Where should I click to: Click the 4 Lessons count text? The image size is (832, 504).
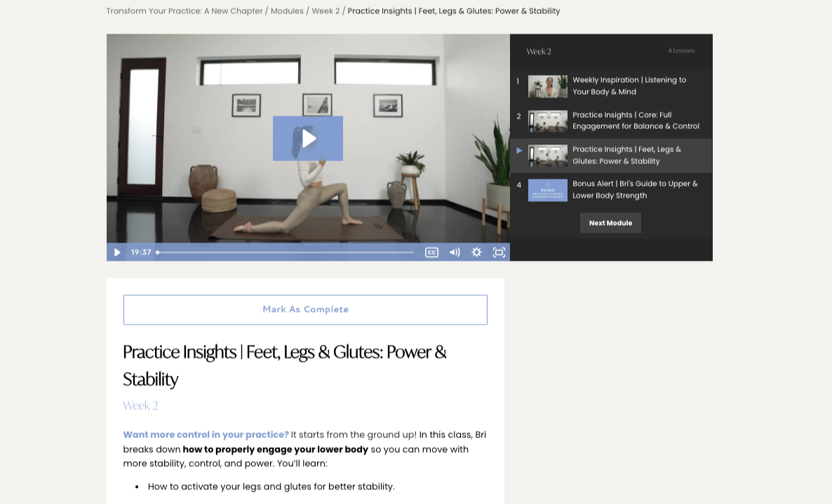click(x=681, y=51)
